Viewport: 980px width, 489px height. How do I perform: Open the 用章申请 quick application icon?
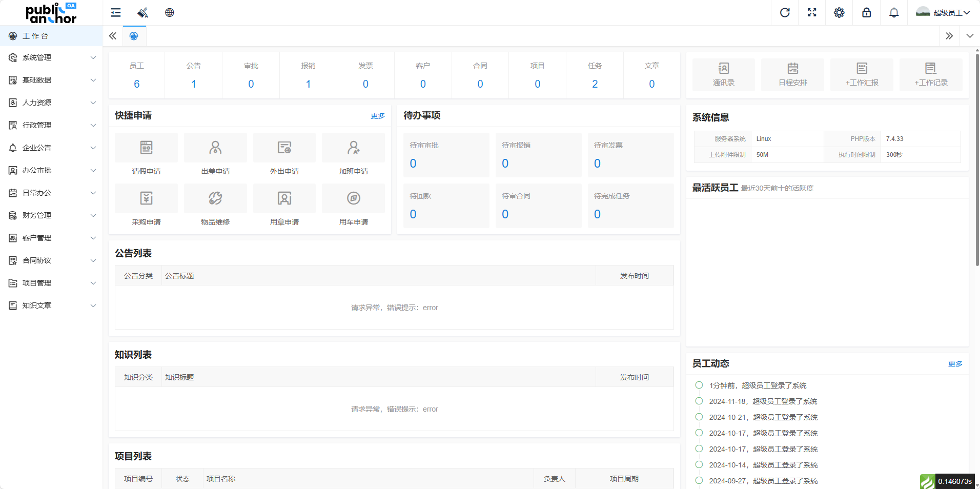click(284, 198)
